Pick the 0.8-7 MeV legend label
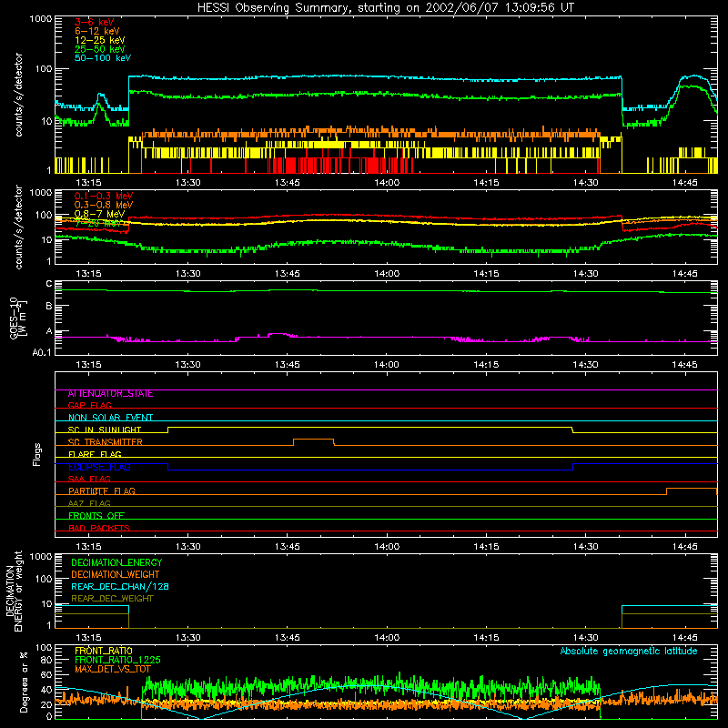The image size is (728, 728). tap(100, 214)
